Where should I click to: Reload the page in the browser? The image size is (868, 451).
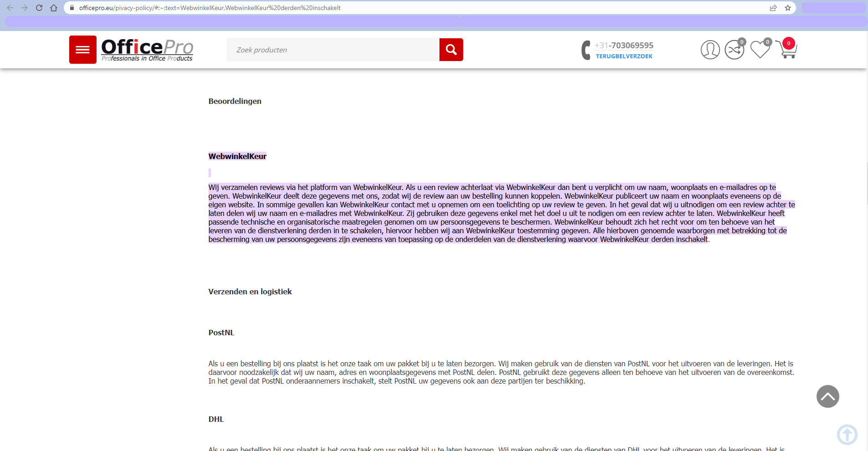coord(39,8)
